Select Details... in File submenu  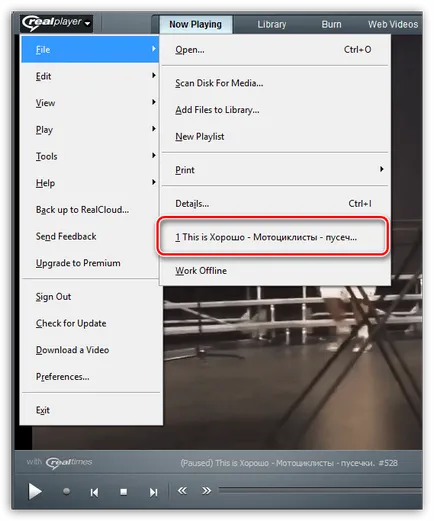(x=275, y=203)
